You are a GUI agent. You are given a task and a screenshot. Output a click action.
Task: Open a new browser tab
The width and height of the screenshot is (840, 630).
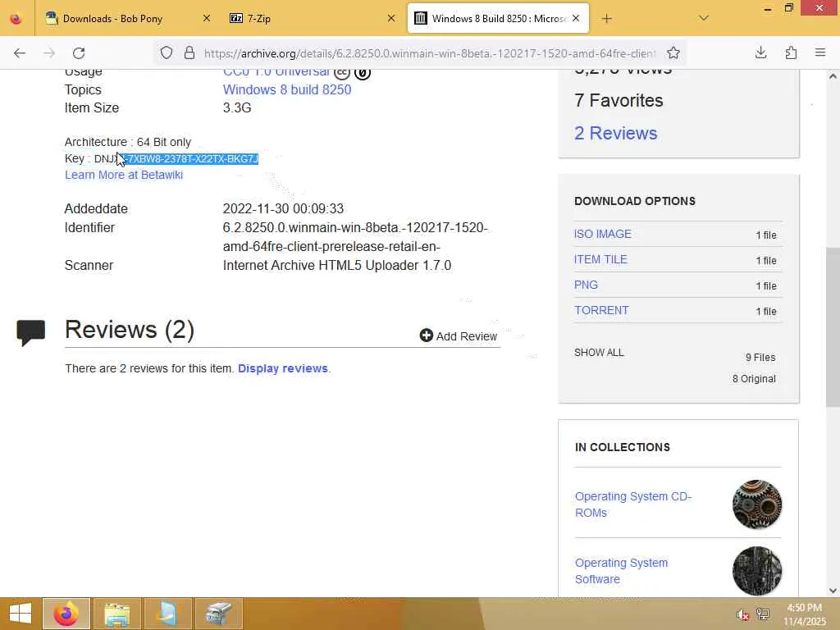coord(606,19)
